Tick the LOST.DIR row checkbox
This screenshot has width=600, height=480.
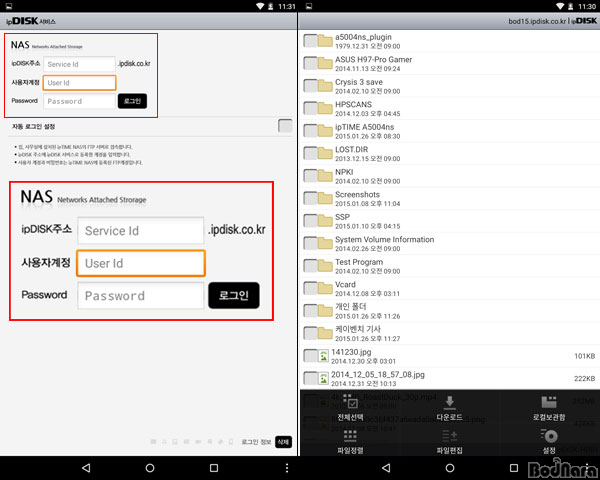point(310,153)
